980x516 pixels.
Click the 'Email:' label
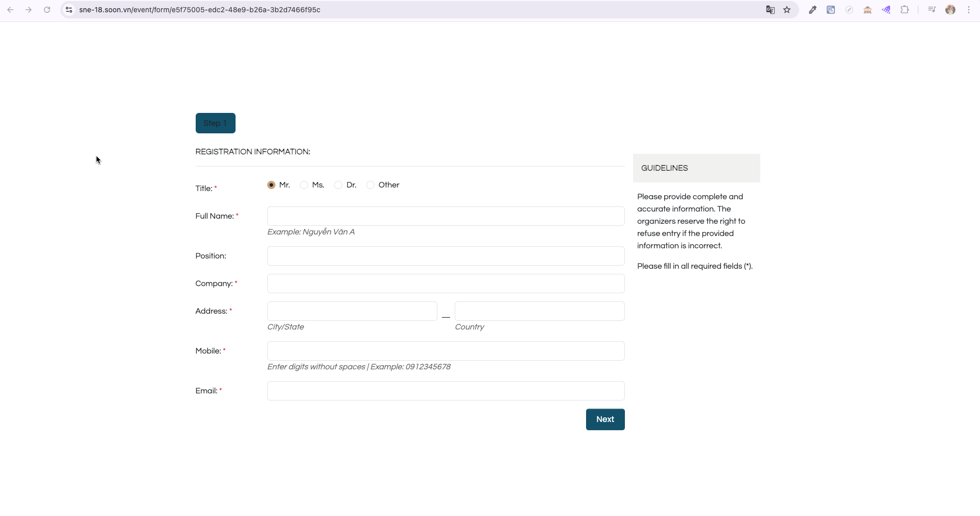click(x=206, y=391)
